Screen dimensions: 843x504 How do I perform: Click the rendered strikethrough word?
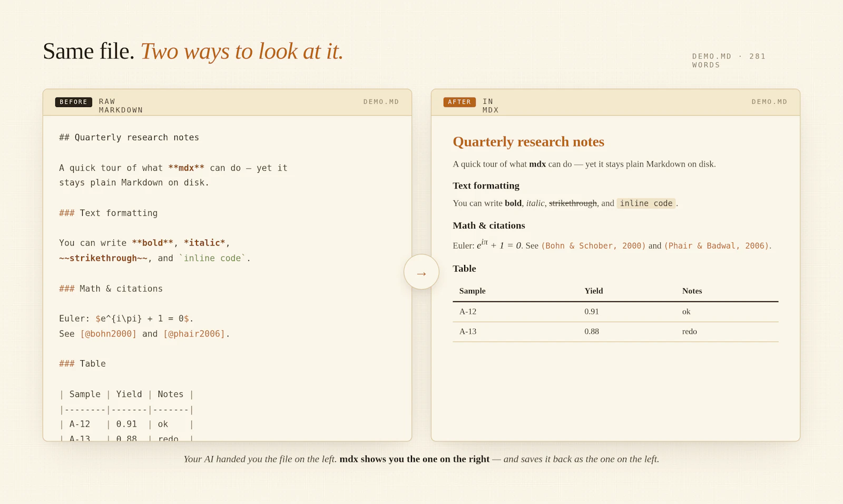[573, 203]
